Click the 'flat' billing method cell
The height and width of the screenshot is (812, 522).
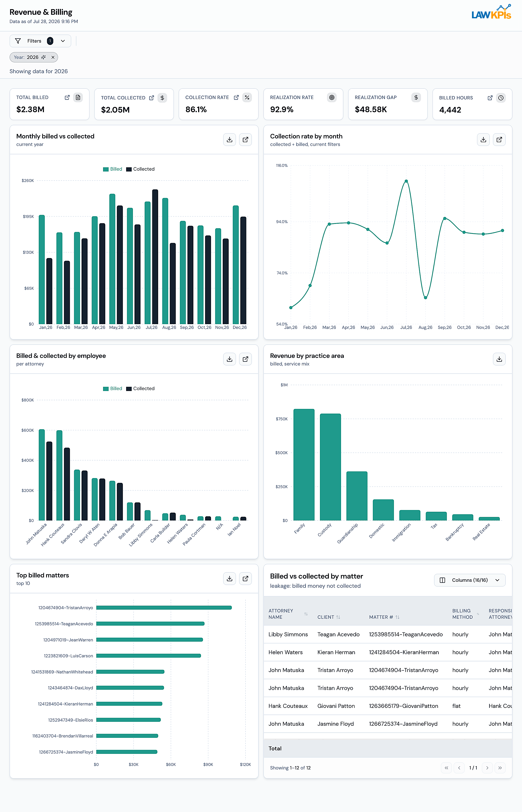tap(456, 706)
